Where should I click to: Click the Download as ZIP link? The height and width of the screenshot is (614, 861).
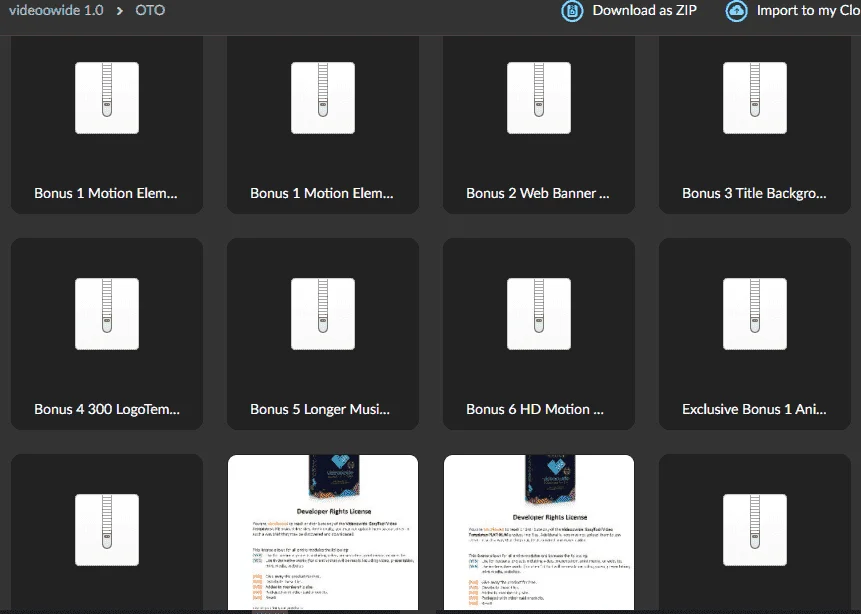click(x=644, y=10)
